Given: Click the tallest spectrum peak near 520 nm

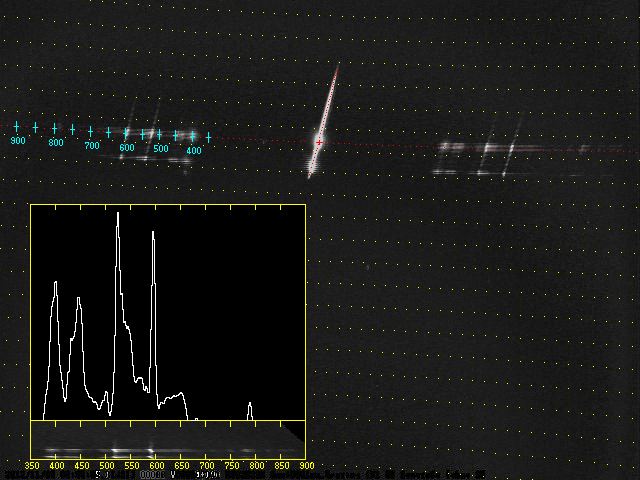Looking at the screenshot, I should [118, 213].
